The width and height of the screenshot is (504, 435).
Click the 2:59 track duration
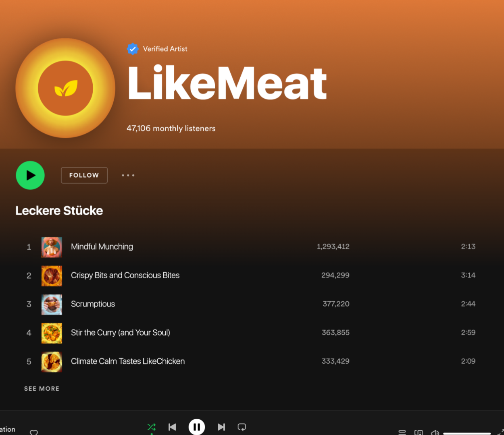(468, 332)
